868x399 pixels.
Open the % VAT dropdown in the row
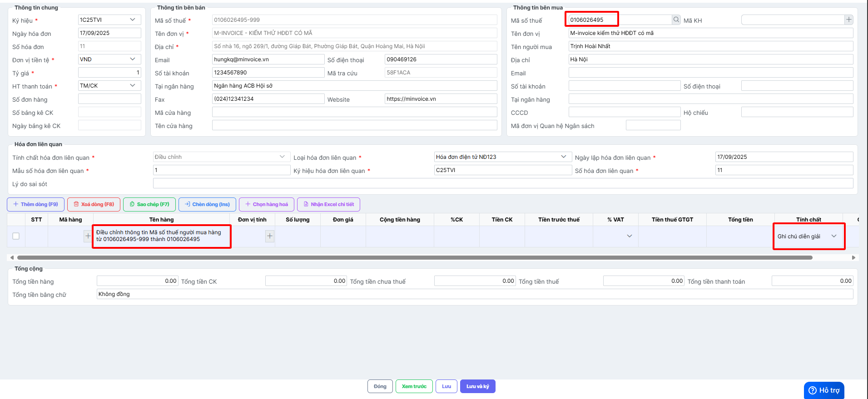click(x=629, y=236)
